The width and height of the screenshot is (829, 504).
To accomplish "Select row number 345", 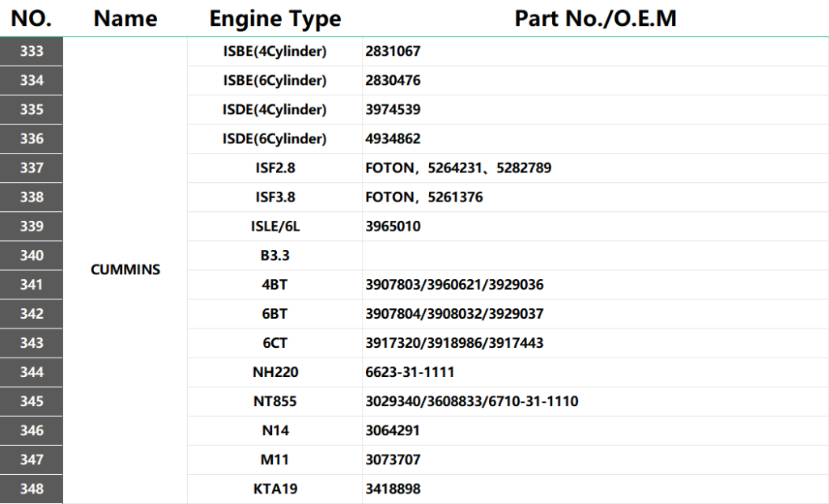I will point(32,401).
